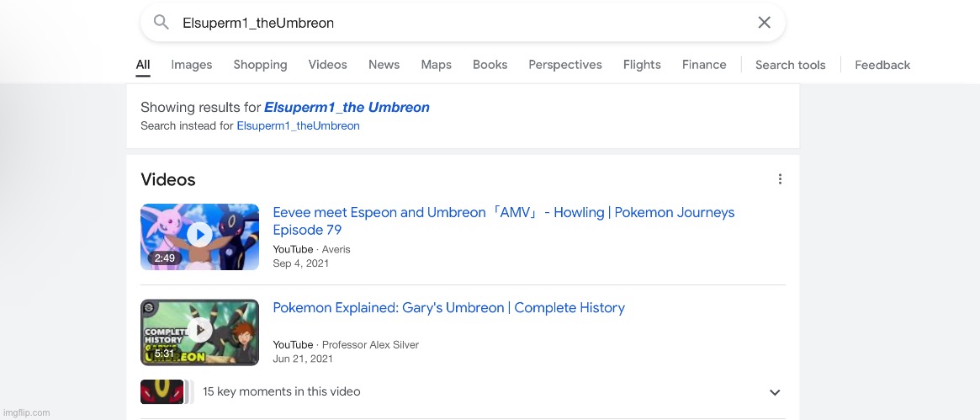Image resolution: width=980 pixels, height=420 pixels.
Task: Open the Videos section three-dot menu
Action: [x=780, y=179]
